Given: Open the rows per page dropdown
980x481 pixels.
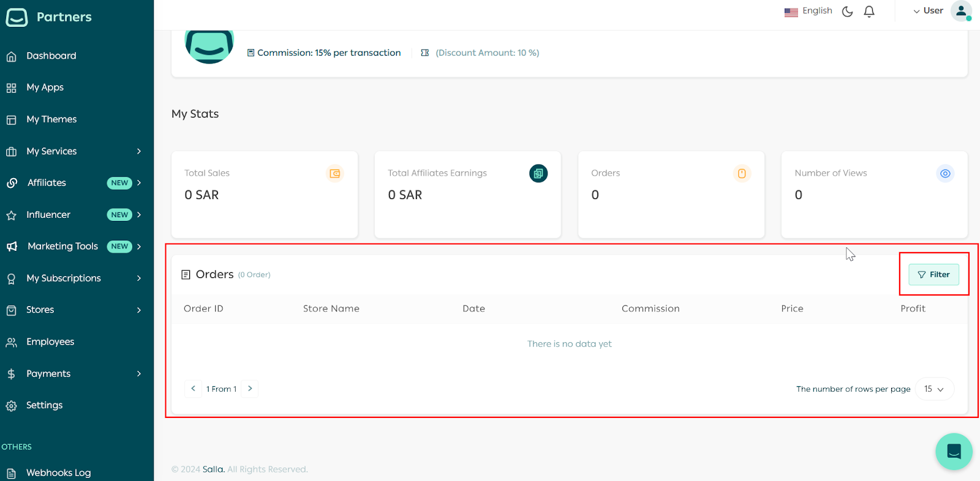Looking at the screenshot, I should (x=934, y=389).
